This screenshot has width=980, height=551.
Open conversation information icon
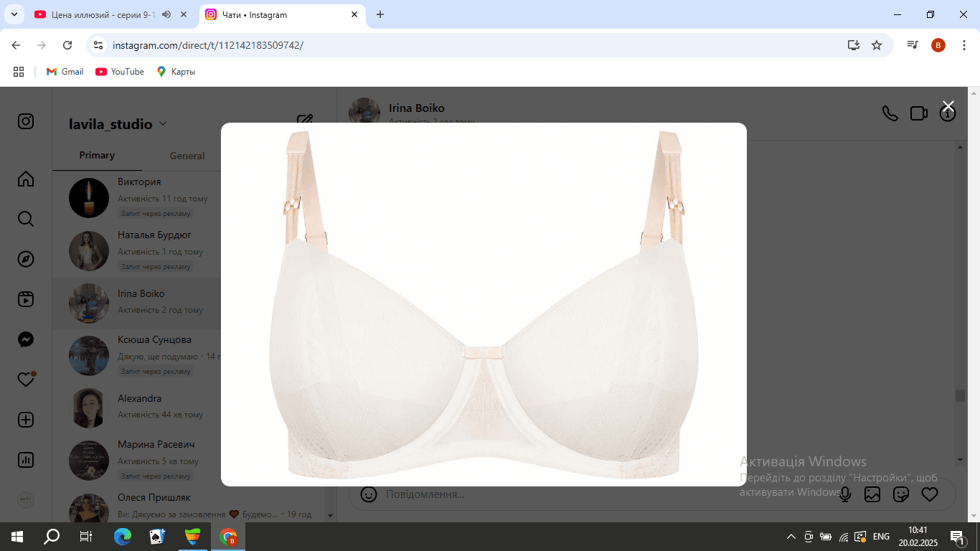tap(948, 113)
